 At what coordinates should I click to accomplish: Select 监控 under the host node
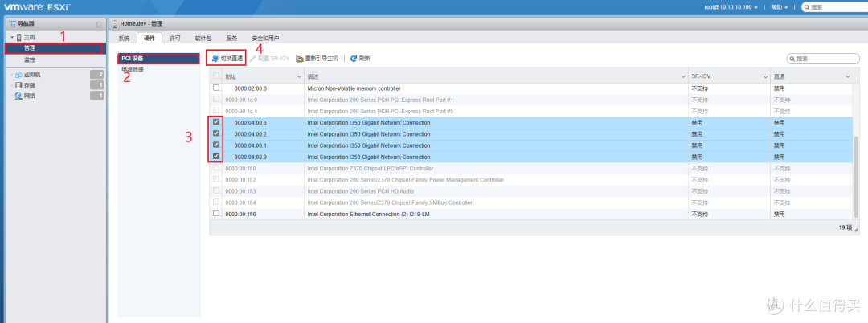(x=29, y=59)
